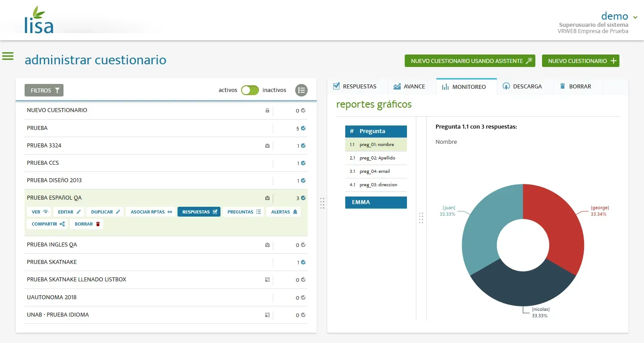644x343 pixels.
Task: Click envelope icon on PRUEBA INGLES QA row
Action: 267,245
